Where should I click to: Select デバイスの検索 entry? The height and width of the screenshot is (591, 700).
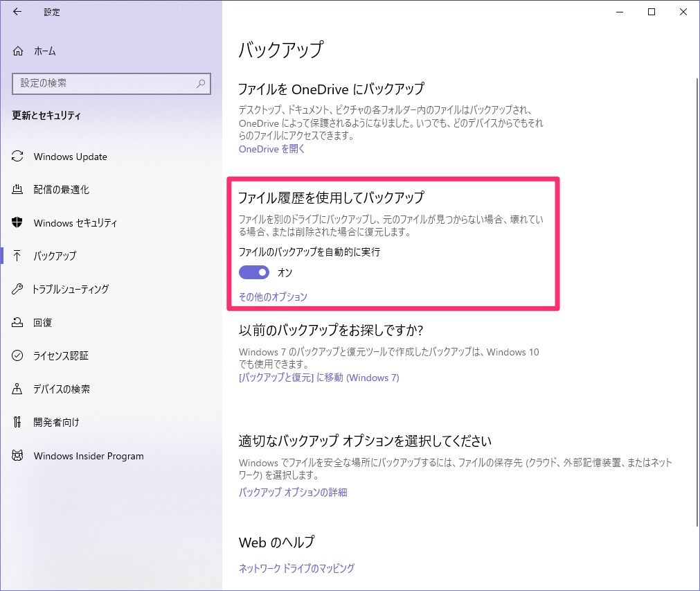(x=61, y=389)
